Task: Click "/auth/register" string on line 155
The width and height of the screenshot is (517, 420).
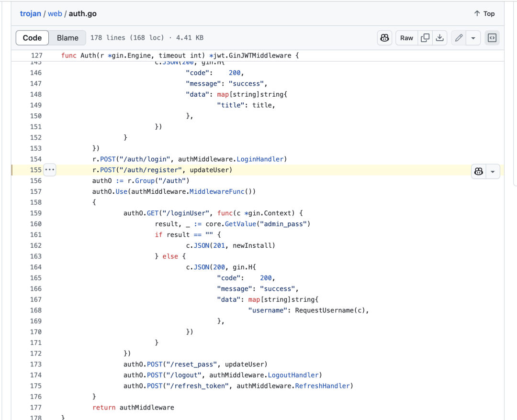Action: [x=151, y=170]
